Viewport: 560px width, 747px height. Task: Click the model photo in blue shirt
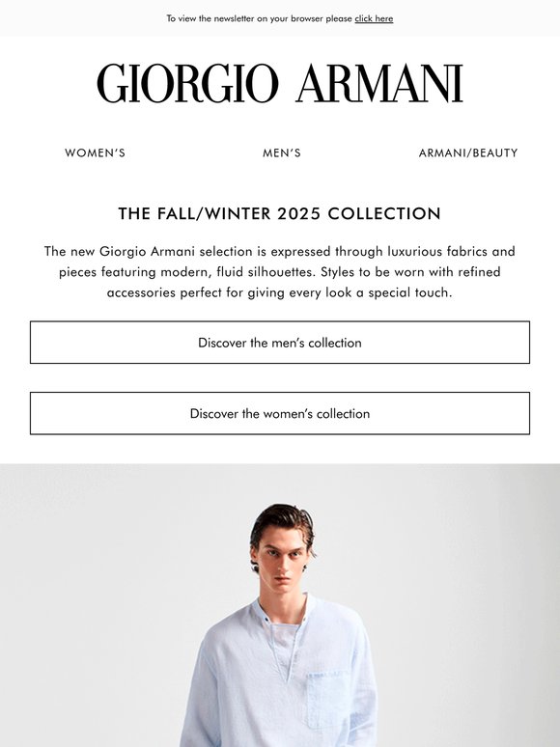280,605
